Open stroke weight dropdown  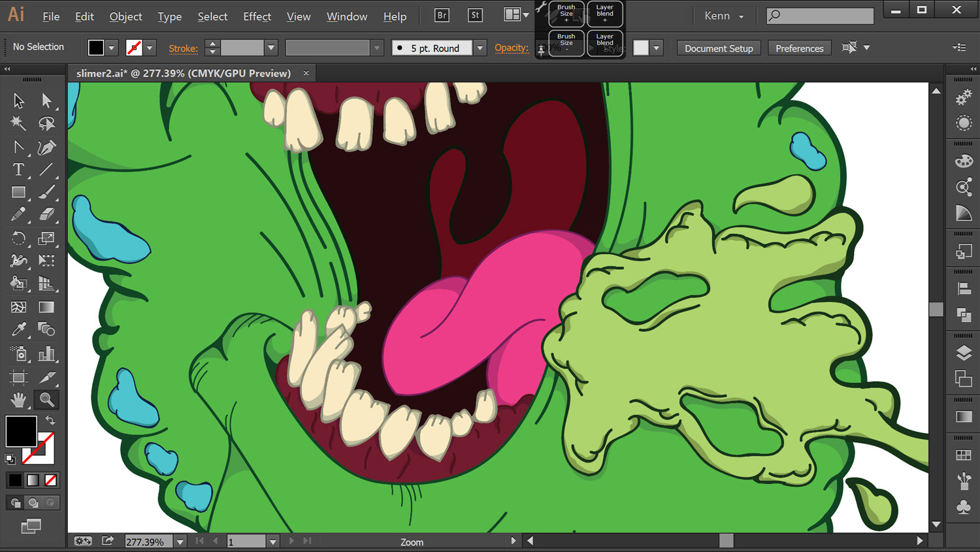click(x=270, y=48)
